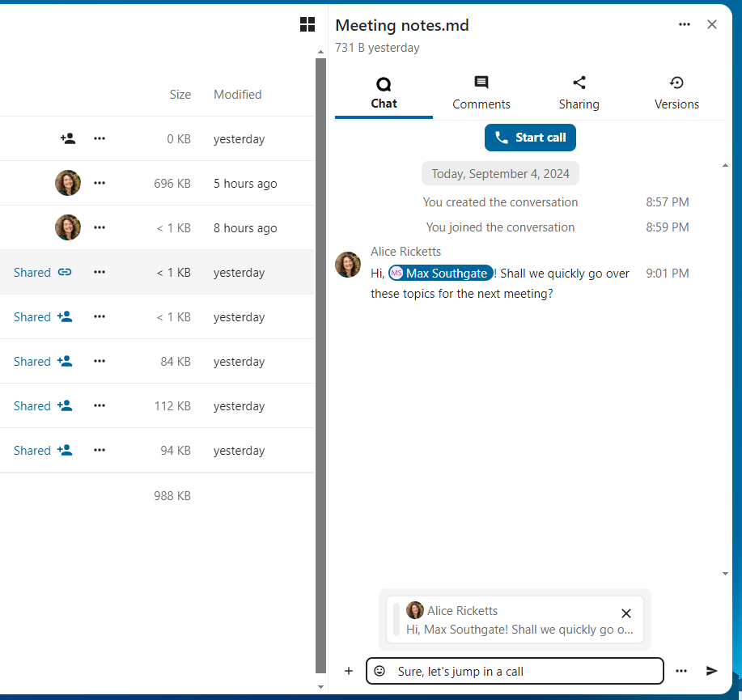
Task: Click the owner avatar on the 696 KB row
Action: click(68, 183)
